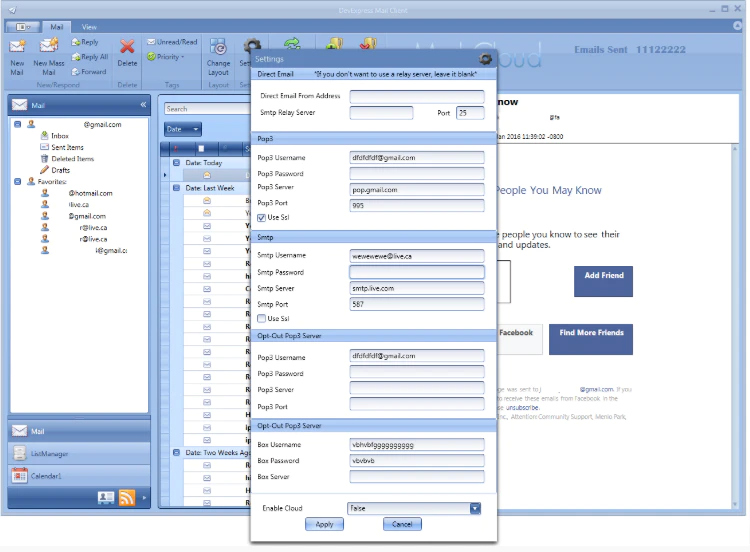
Task: Open the Date sort dropdown
Action: (183, 129)
